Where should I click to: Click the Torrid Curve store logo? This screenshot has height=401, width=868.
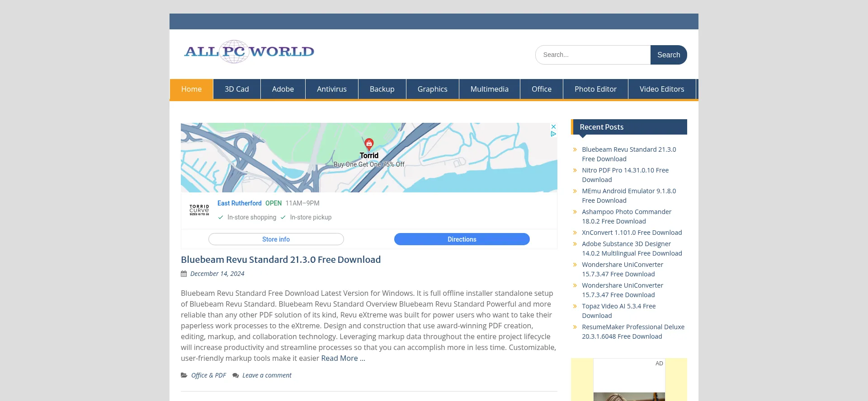(199, 210)
